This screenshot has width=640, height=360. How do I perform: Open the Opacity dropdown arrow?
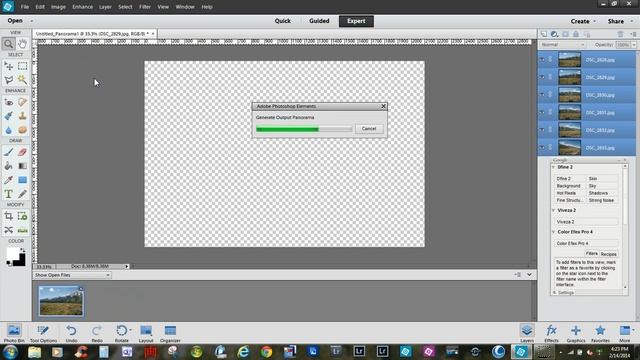point(634,44)
